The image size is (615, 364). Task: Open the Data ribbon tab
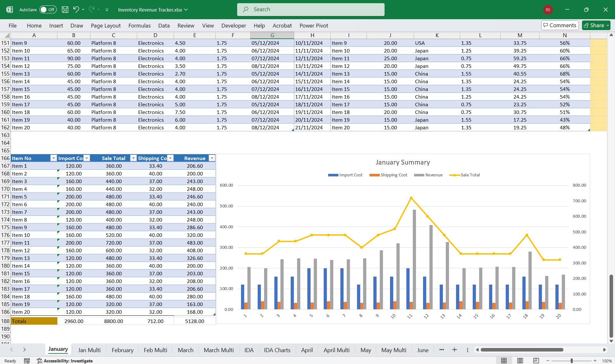pos(164,26)
